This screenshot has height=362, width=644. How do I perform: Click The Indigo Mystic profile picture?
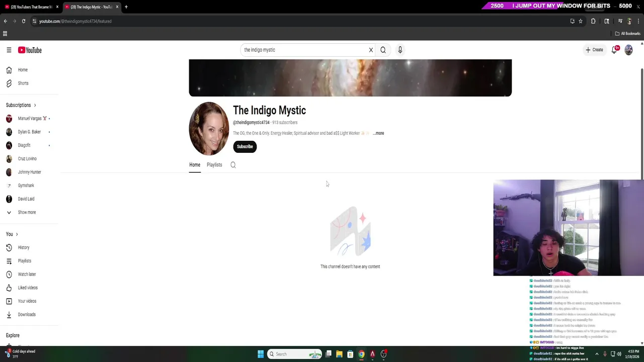[x=209, y=129]
